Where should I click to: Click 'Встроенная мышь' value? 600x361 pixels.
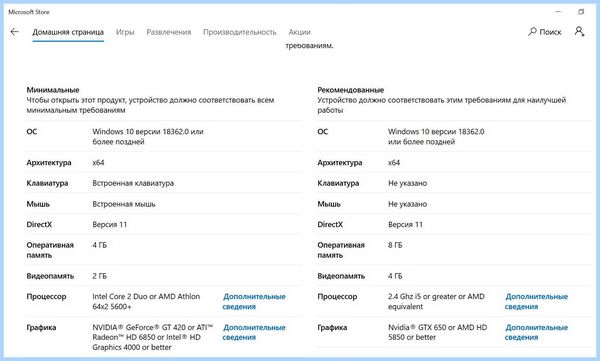click(x=124, y=204)
